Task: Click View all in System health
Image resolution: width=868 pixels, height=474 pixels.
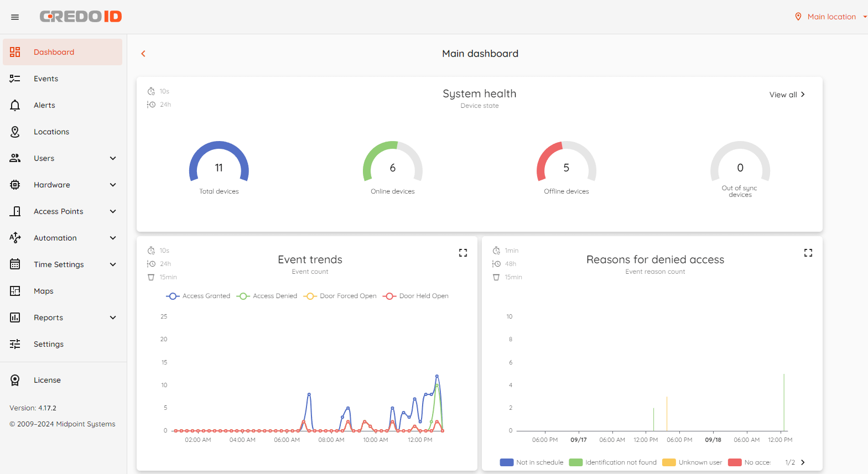Action: pyautogui.click(x=787, y=95)
